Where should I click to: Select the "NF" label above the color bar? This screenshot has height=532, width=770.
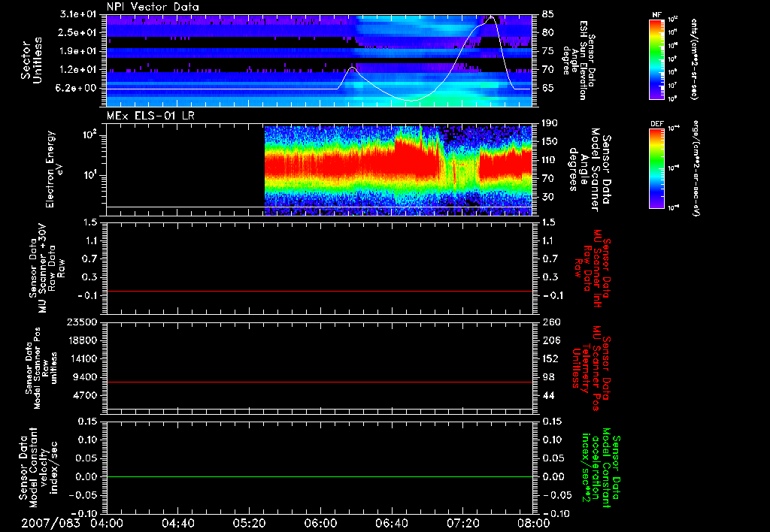pos(656,15)
